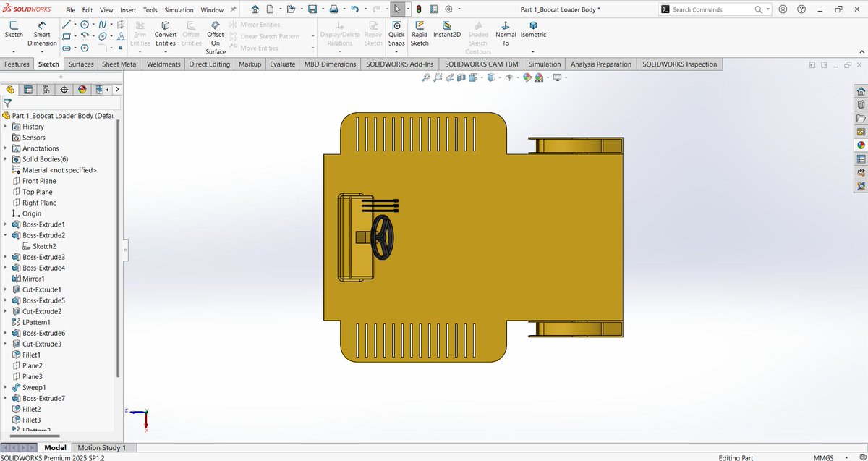Open Design Library in task pane

[861, 105]
